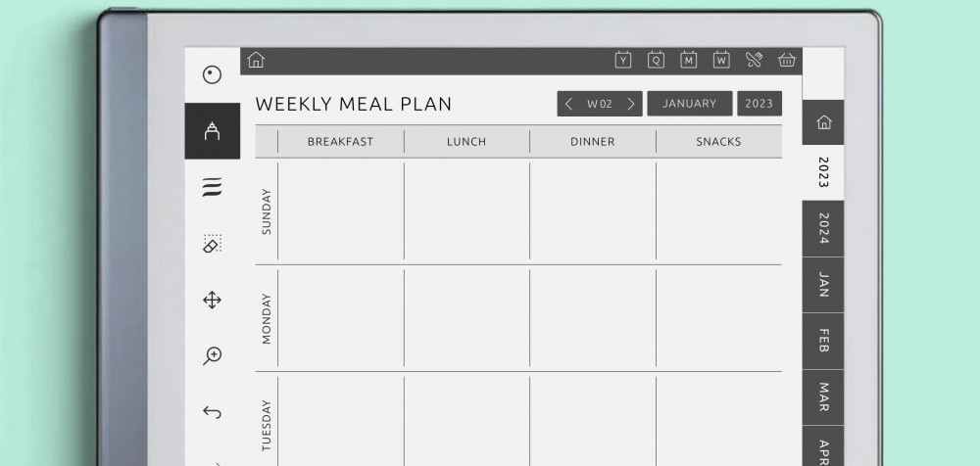This screenshot has width=980, height=466.
Task: Undo the last stroke
Action: tap(212, 412)
